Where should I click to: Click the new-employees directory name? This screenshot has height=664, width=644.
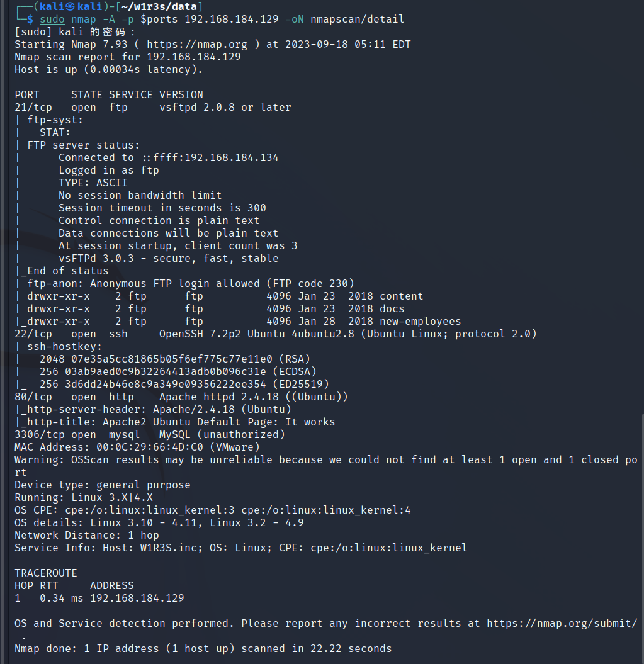pos(421,322)
